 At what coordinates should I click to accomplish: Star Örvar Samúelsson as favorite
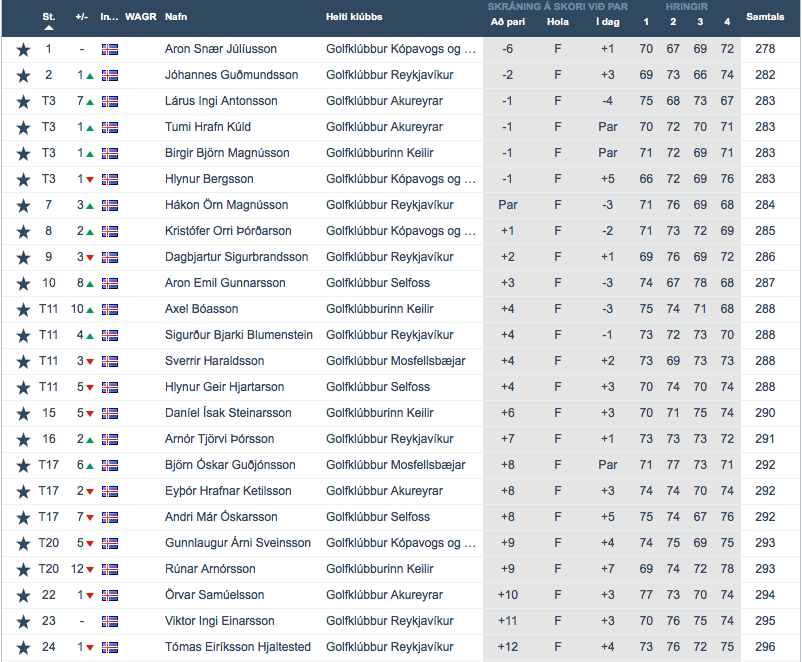click(x=23, y=595)
